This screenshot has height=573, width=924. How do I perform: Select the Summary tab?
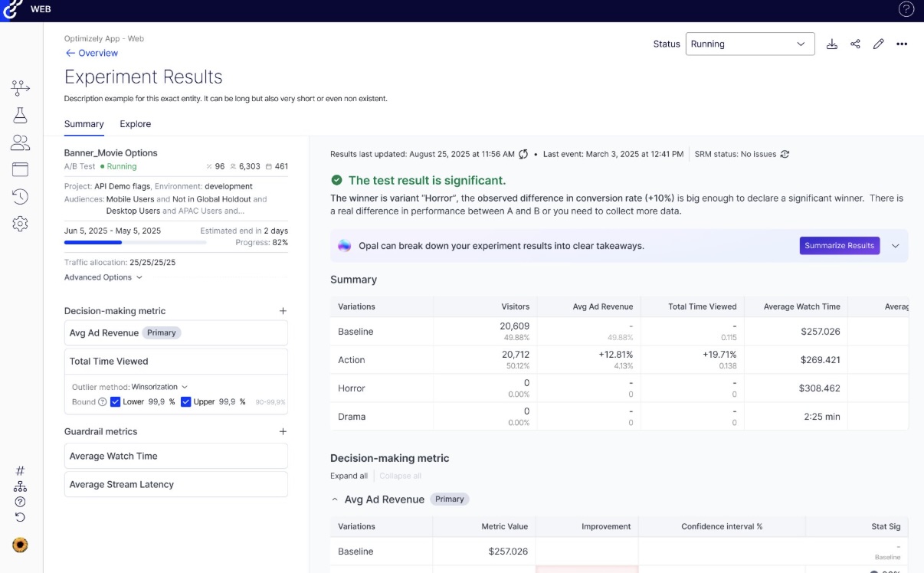[x=84, y=124]
